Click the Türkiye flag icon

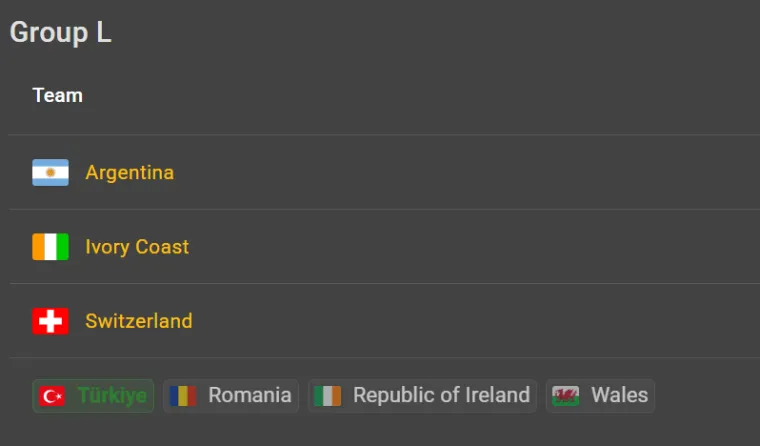point(52,396)
